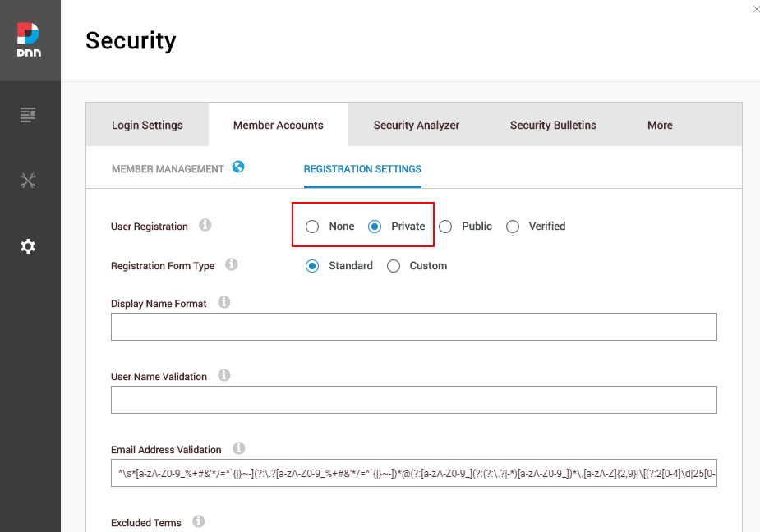Click the Registration Form Type label
Viewport: 760px width, 532px height.
[163, 266]
